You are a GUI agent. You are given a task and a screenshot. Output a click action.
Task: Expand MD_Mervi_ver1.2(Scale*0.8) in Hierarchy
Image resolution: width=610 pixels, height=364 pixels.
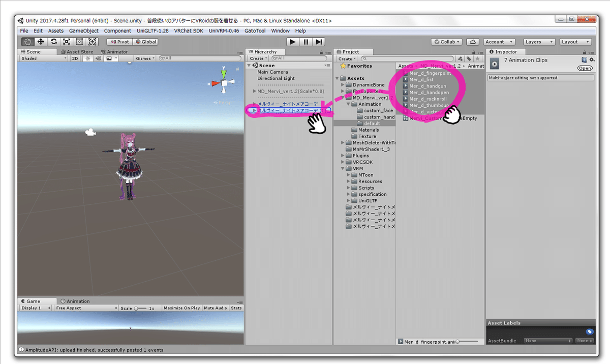pyautogui.click(x=255, y=92)
